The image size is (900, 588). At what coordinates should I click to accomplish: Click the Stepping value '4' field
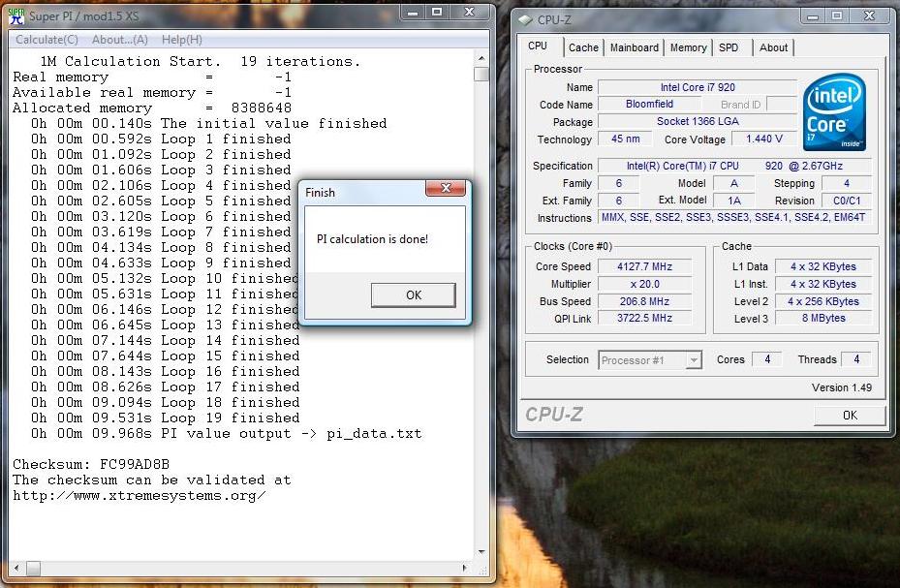[847, 184]
